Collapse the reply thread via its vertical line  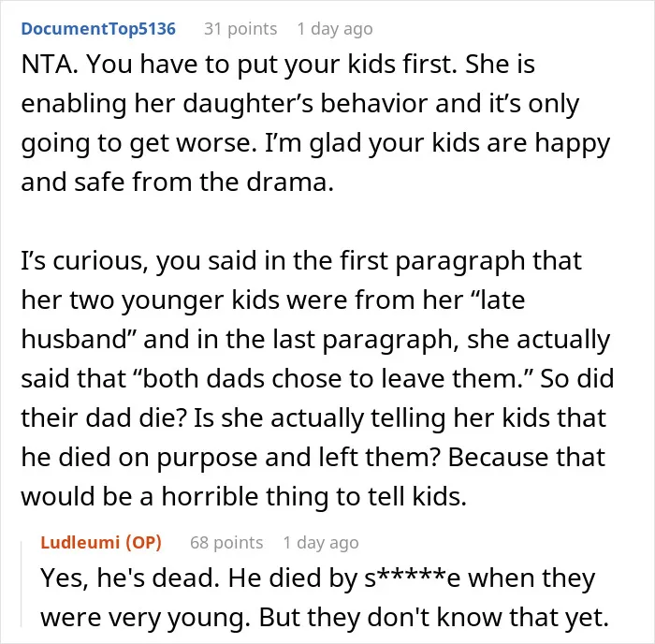click(22, 584)
